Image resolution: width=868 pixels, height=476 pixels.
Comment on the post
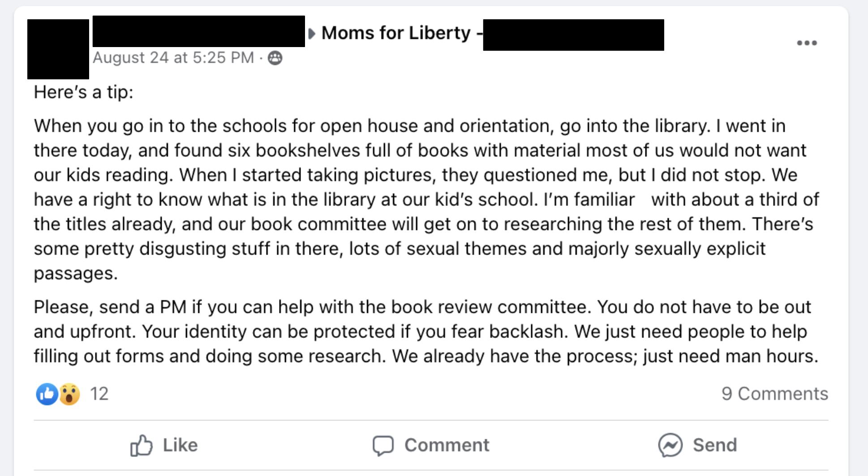[x=430, y=445]
